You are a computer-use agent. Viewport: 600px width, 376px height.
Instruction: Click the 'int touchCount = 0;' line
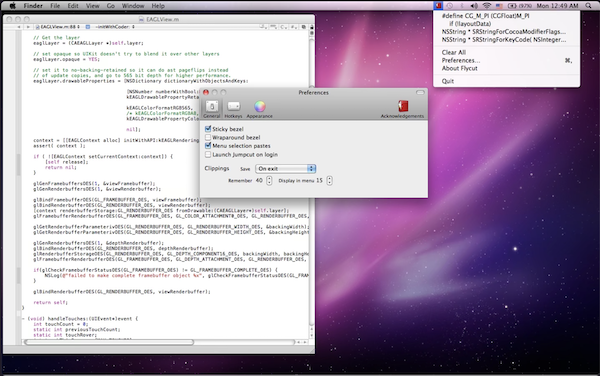pos(60,324)
